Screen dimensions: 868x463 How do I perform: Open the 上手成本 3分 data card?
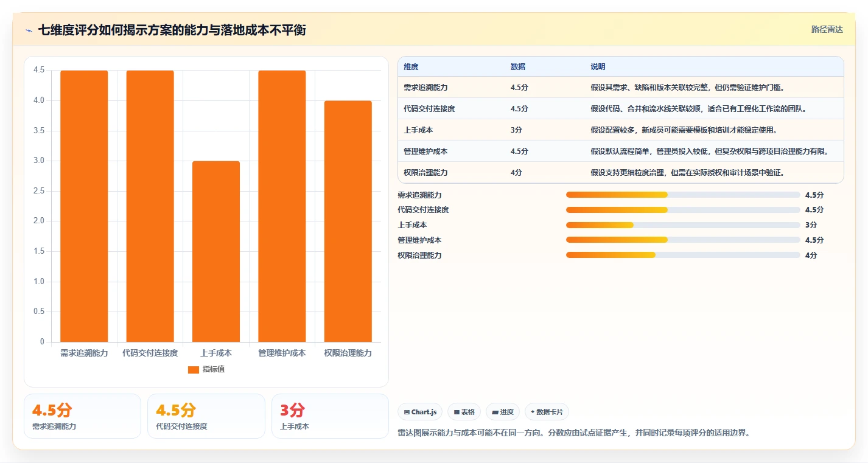point(330,416)
